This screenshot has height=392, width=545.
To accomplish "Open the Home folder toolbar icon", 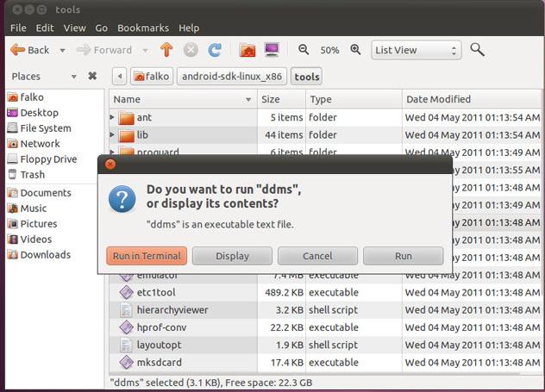I will point(247,50).
